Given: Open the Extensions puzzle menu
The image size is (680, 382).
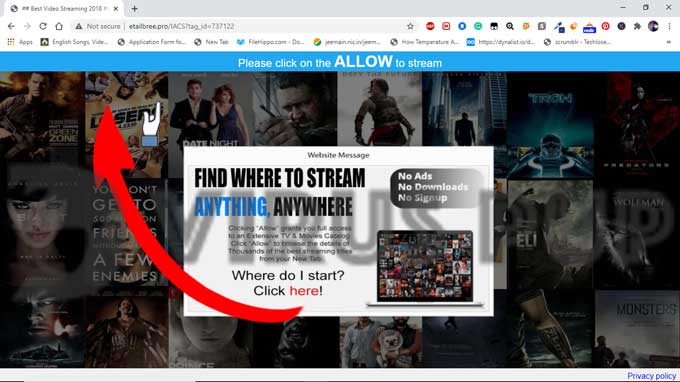Looking at the screenshot, I should click(x=637, y=26).
